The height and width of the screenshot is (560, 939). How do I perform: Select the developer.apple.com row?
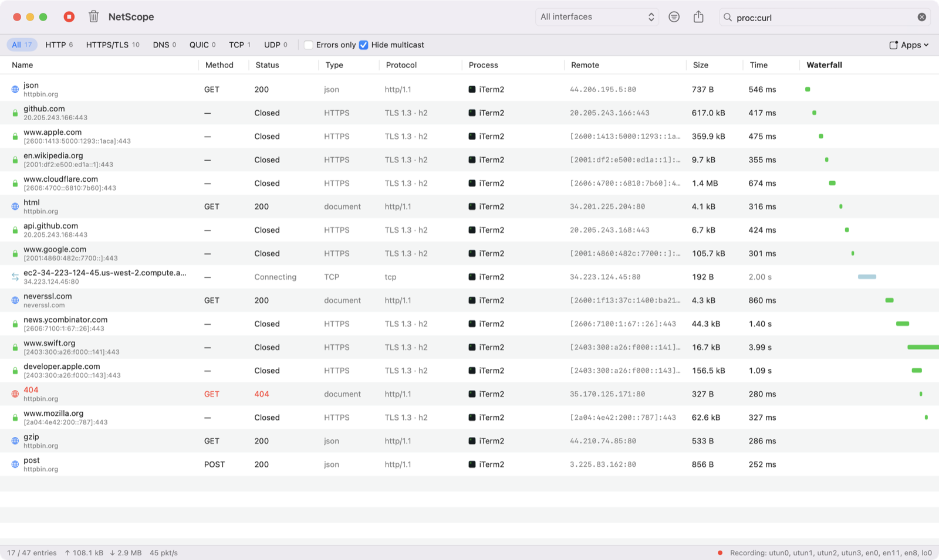[x=469, y=371]
